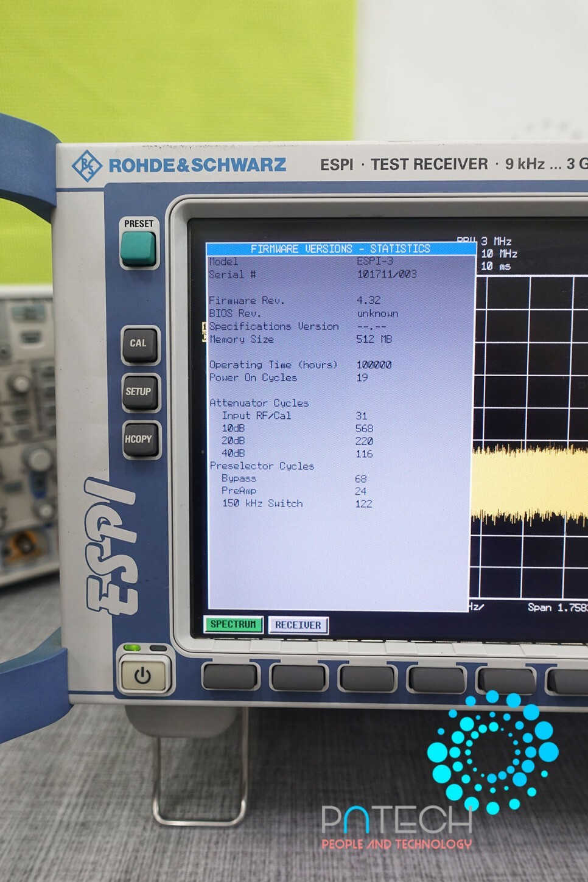Viewport: 588px width, 882px height.
Task: Push the first softkey below the screen
Action: pos(230,677)
